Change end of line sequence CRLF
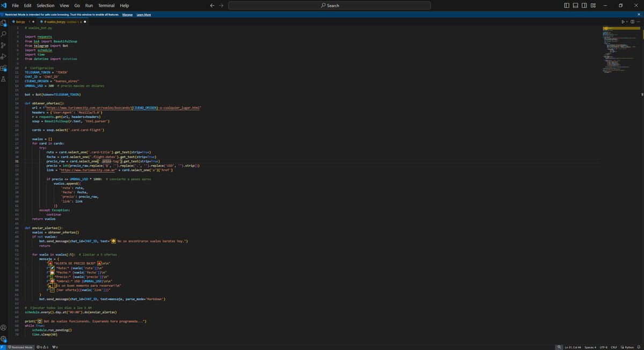This screenshot has width=644, height=350. point(614,347)
